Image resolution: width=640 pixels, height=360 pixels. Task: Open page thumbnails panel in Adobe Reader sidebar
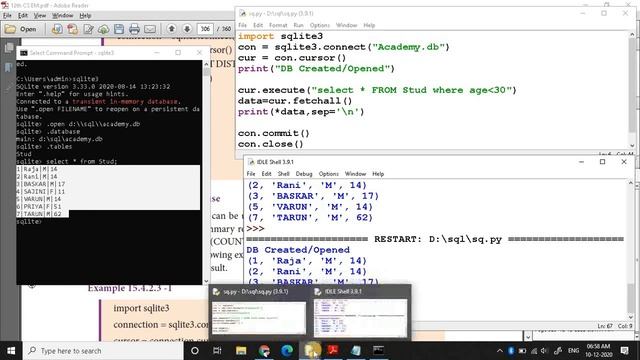pyautogui.click(x=9, y=48)
